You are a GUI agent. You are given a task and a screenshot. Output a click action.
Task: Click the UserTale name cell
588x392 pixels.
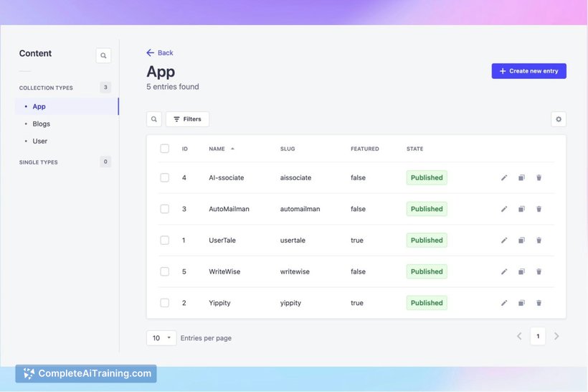(222, 241)
